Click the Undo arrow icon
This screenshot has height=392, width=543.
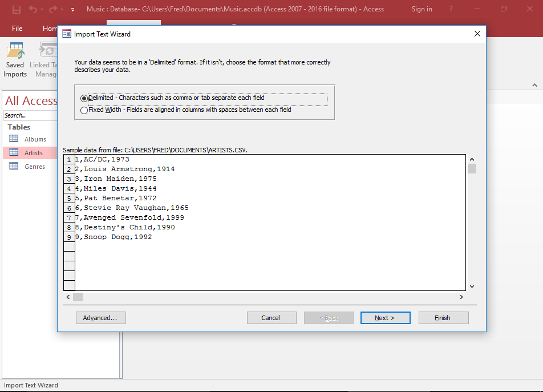tap(33, 9)
